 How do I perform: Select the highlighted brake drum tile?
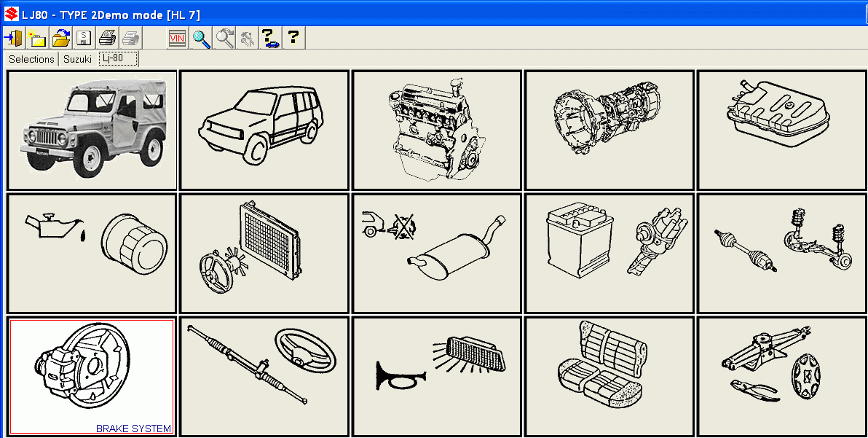[92, 377]
